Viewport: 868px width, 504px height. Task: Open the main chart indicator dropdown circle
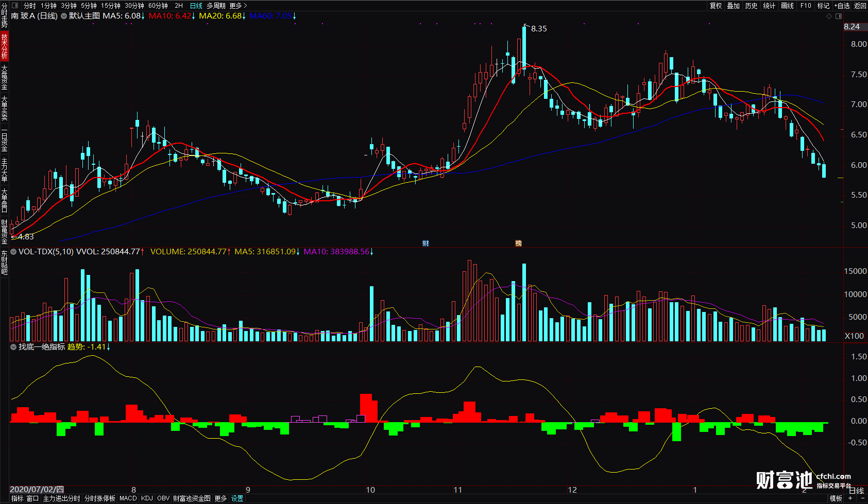64,16
